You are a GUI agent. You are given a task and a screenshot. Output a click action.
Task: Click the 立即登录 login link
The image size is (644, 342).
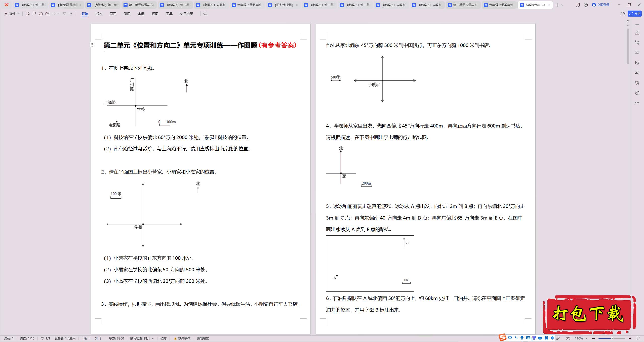tap(601, 5)
